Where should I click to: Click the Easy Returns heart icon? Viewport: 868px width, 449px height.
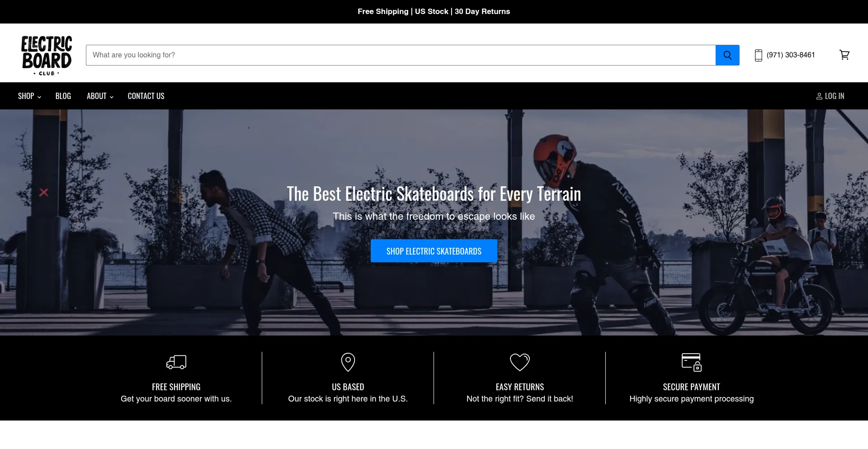coord(520,362)
